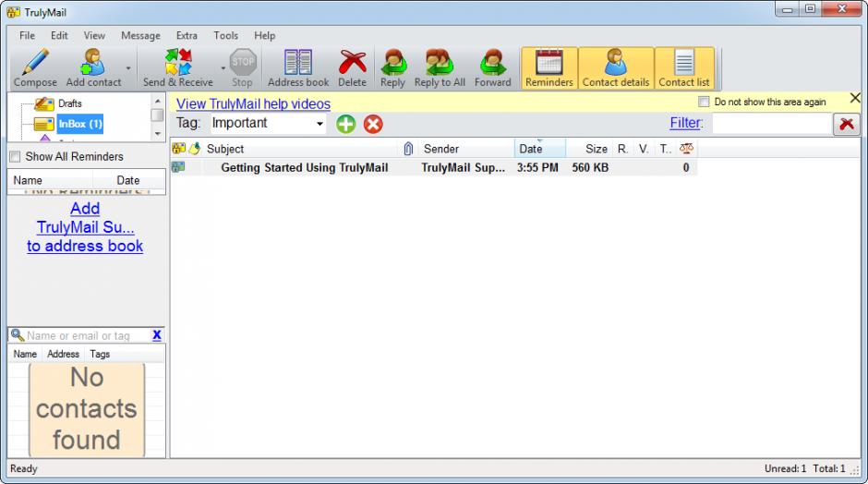The height and width of the screenshot is (484, 868).
Task: Click the Compose pencil icon
Action: point(35,62)
